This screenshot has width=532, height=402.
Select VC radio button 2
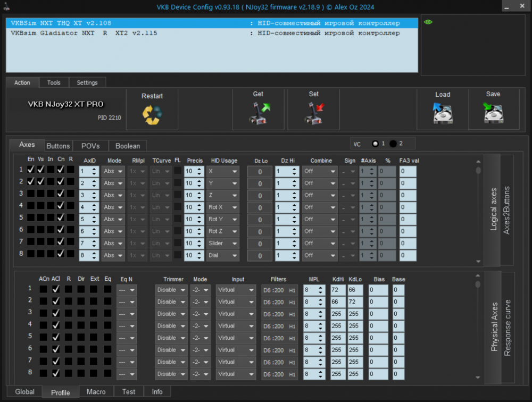click(393, 144)
